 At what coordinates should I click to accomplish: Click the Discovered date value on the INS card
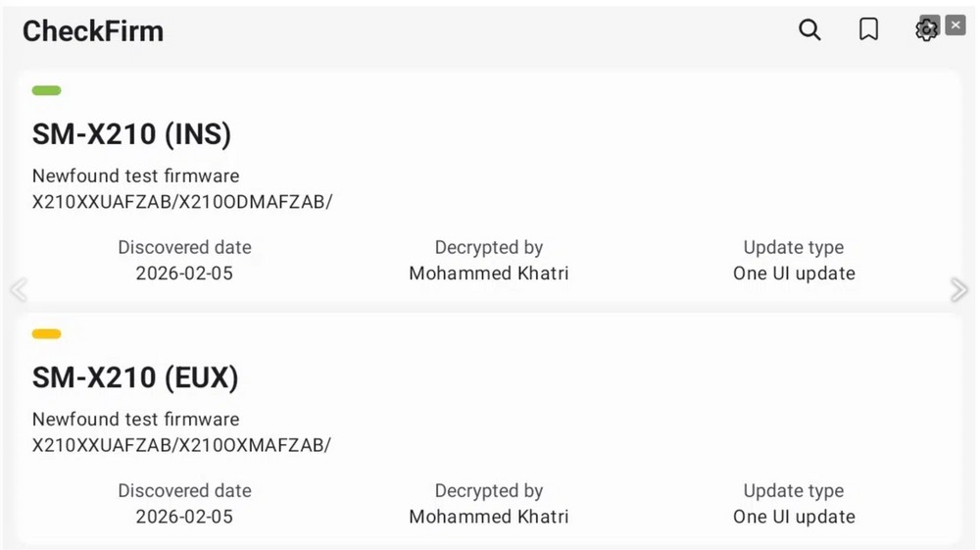184,274
